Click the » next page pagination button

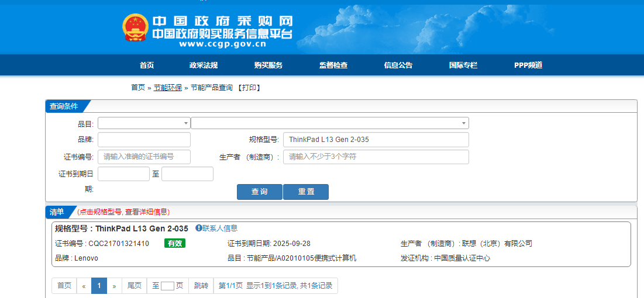click(x=114, y=286)
